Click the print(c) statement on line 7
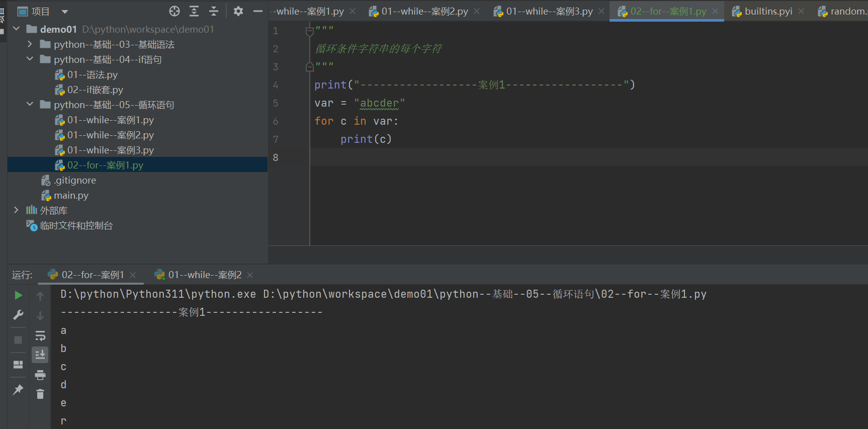The height and width of the screenshot is (429, 868). pos(366,139)
